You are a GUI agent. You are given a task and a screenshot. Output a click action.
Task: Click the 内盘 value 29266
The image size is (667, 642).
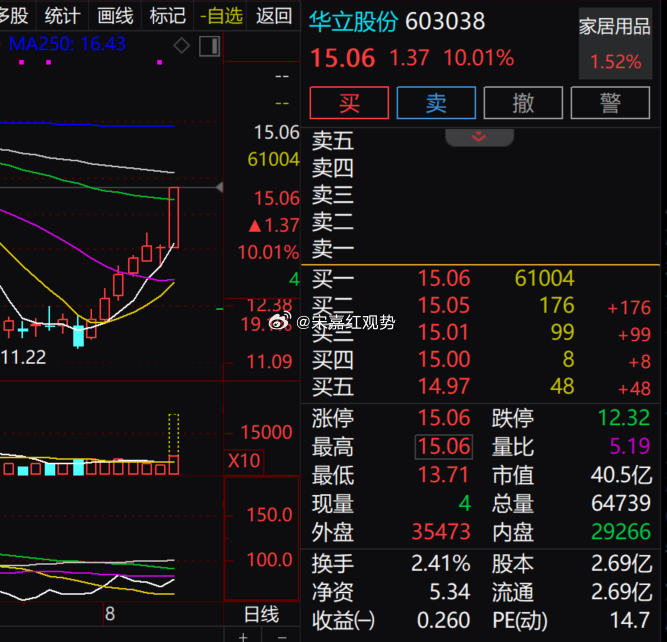point(621,532)
